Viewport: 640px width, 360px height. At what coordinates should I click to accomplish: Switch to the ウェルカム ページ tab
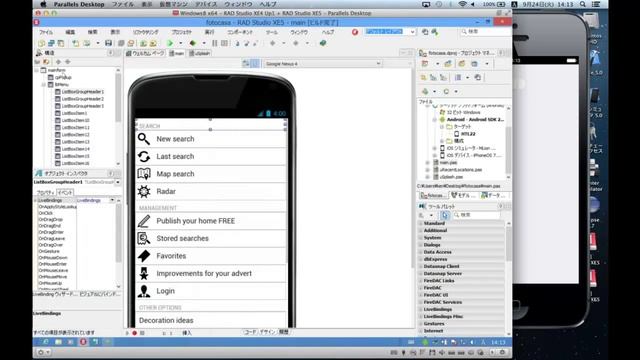click(x=145, y=53)
